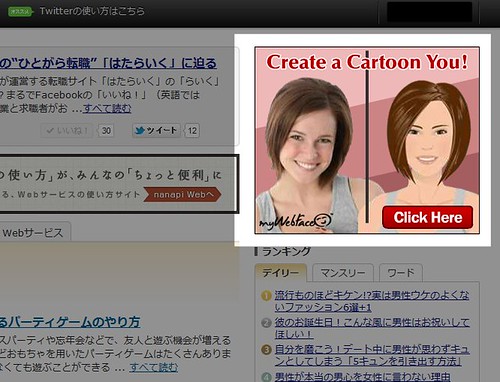Click the number 1 ranking badge
The height and width of the screenshot is (382, 500).
tap(266, 295)
